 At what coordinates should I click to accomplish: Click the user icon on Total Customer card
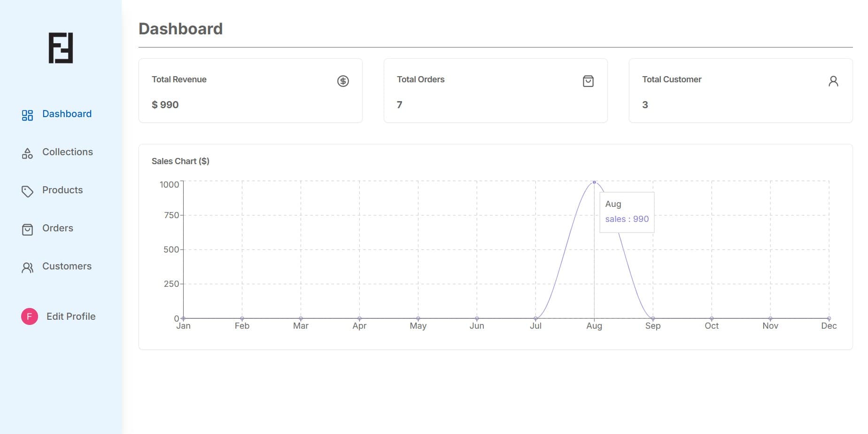pos(833,81)
